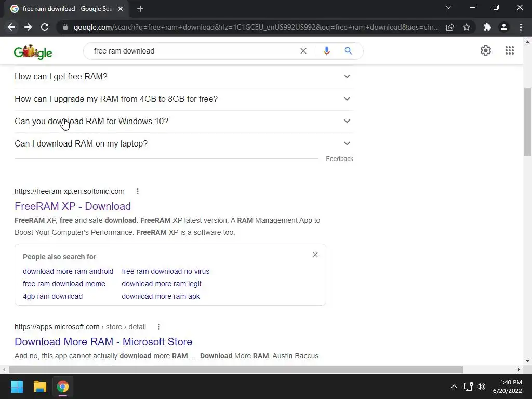532x399 pixels.
Task: Click the Google doodle logo
Action: pyautogui.click(x=33, y=51)
